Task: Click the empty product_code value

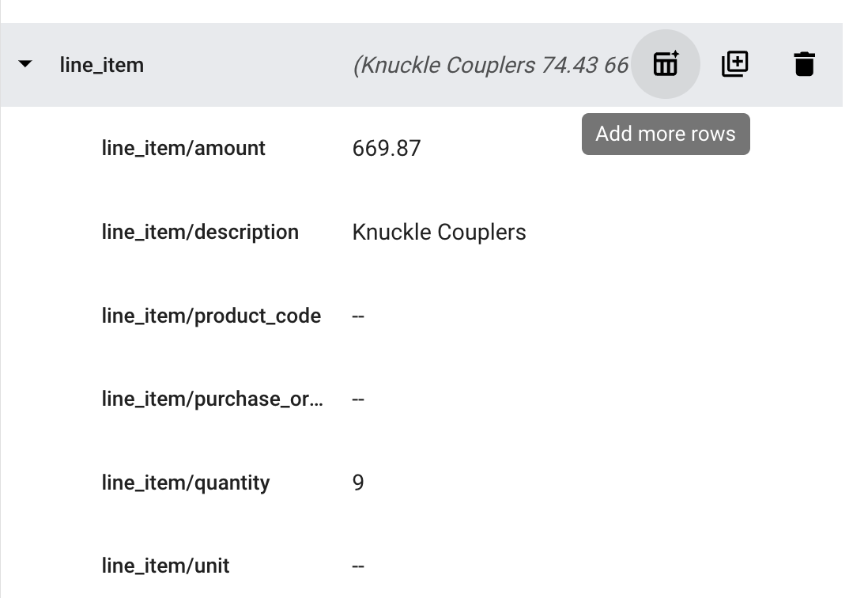Action: [x=358, y=316]
